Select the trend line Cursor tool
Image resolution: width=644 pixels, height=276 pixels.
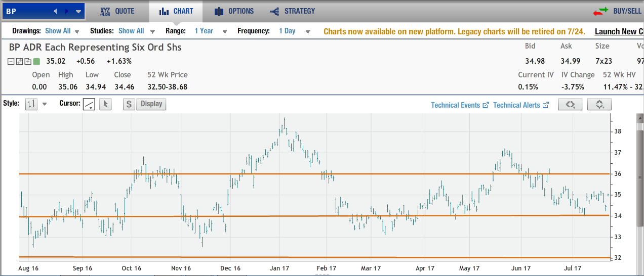(x=89, y=104)
